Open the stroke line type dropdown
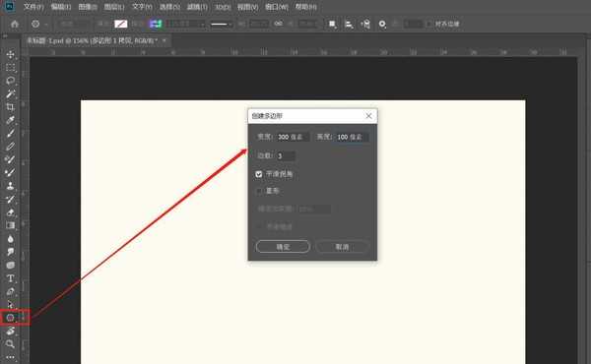Viewport: 591px width, 364px height. pos(222,24)
